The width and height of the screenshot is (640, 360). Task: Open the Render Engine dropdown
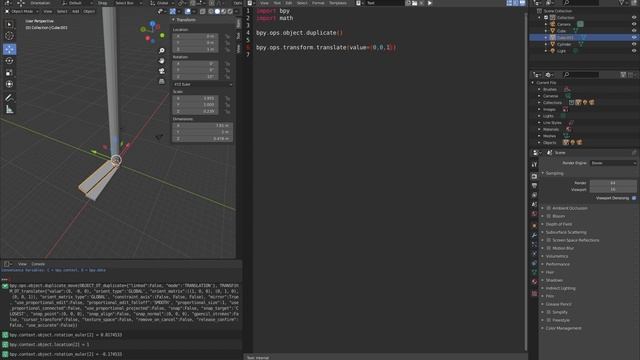point(613,163)
